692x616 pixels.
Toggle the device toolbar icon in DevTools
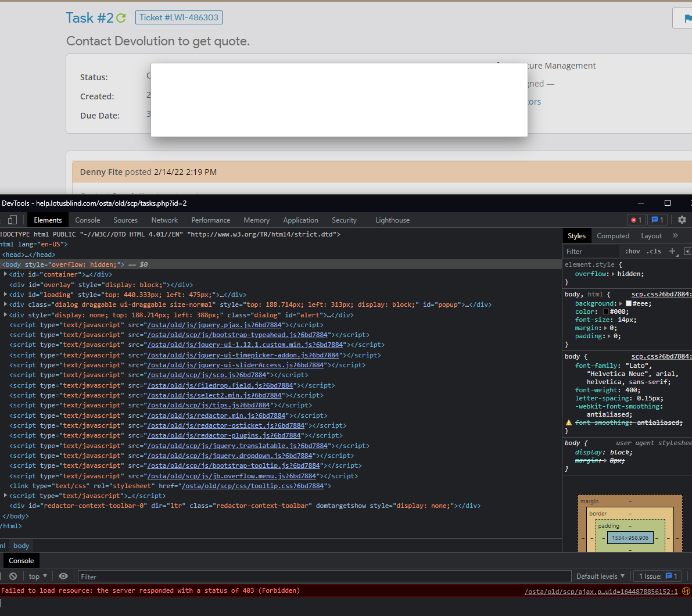coord(12,220)
